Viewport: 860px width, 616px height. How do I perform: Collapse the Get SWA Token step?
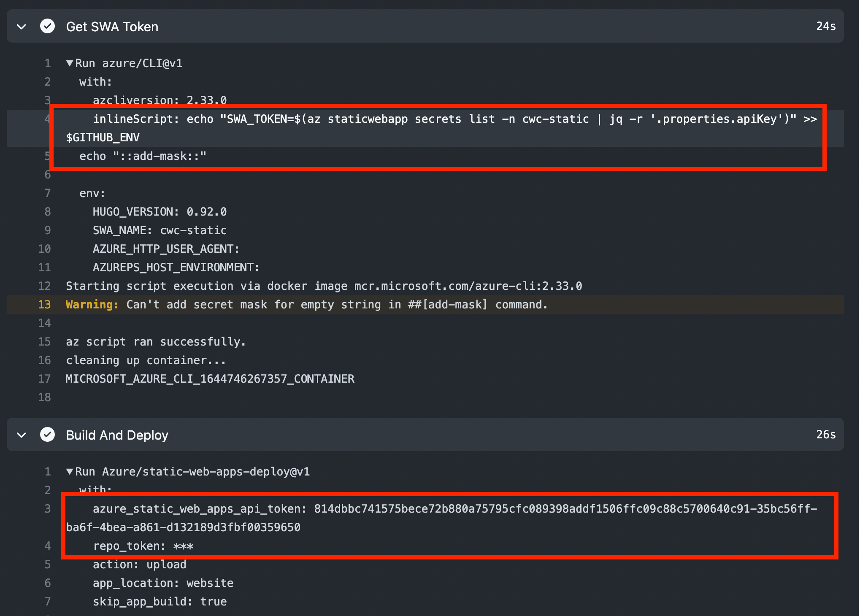(22, 26)
